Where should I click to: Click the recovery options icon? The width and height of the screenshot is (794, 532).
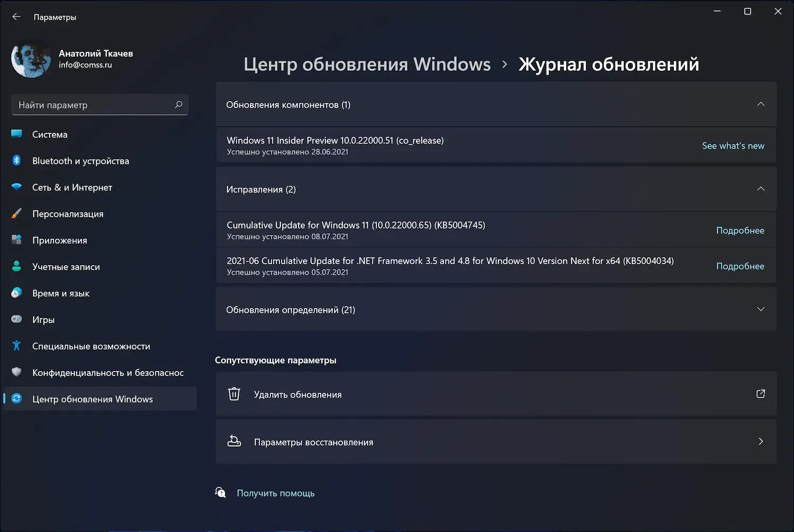pyautogui.click(x=234, y=441)
